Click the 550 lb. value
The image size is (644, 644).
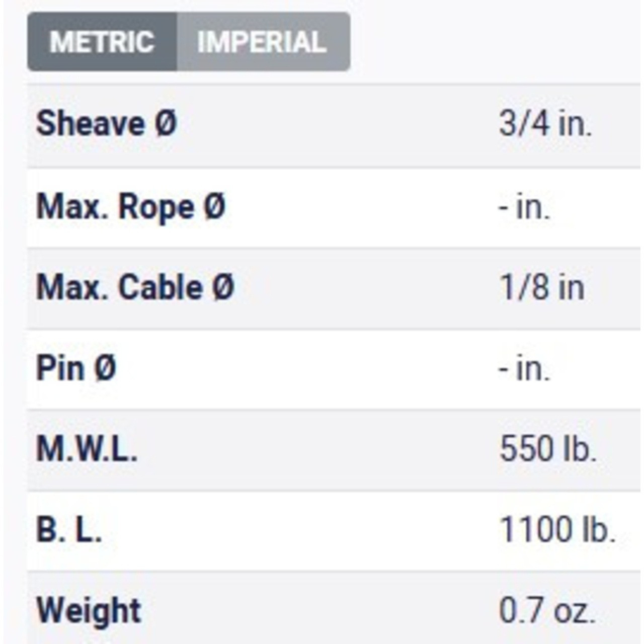point(548,449)
